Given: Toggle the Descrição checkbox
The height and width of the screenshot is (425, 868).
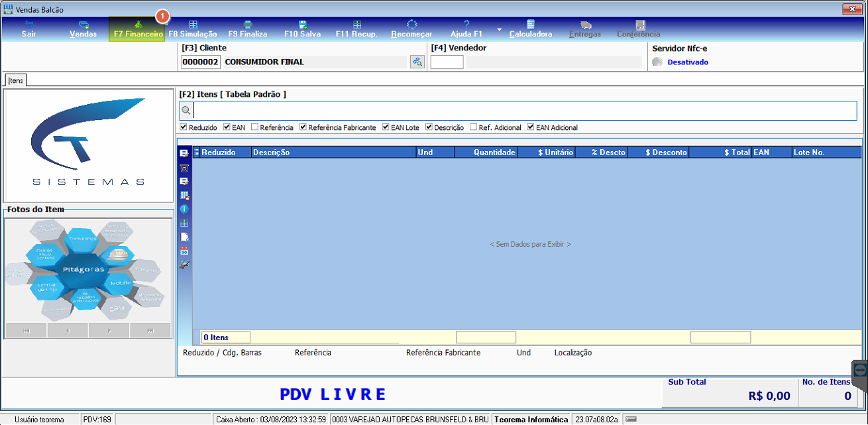Looking at the screenshot, I should pos(429,127).
